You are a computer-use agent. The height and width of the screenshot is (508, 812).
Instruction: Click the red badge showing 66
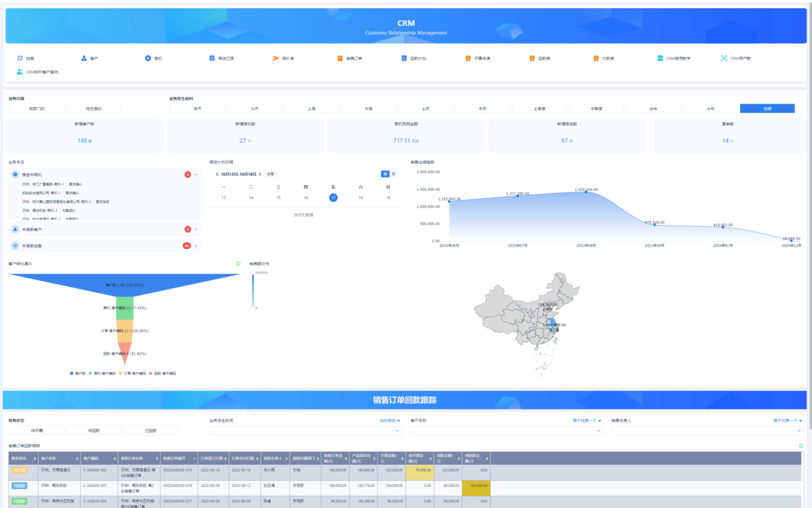point(187,245)
